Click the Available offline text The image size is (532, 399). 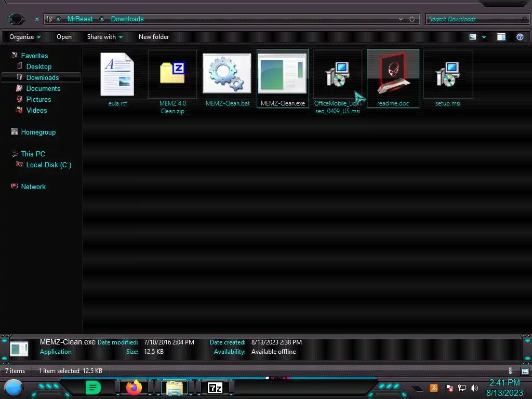click(x=273, y=352)
